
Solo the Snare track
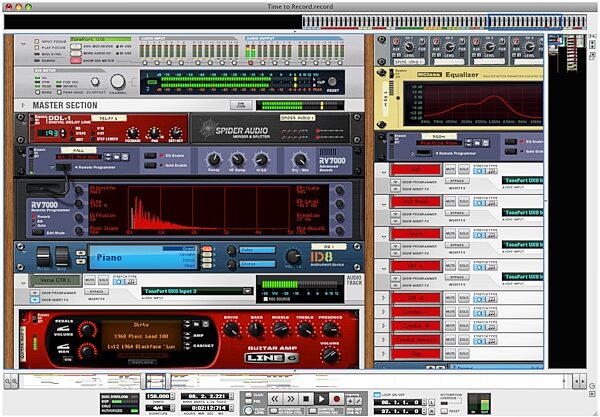(464, 233)
